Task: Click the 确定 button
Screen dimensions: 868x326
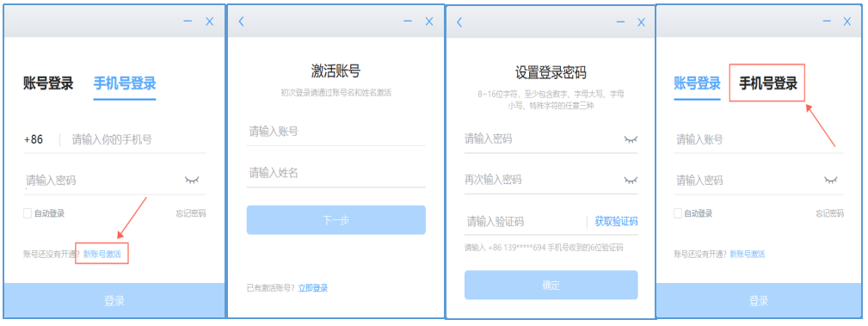Action: pos(551,285)
